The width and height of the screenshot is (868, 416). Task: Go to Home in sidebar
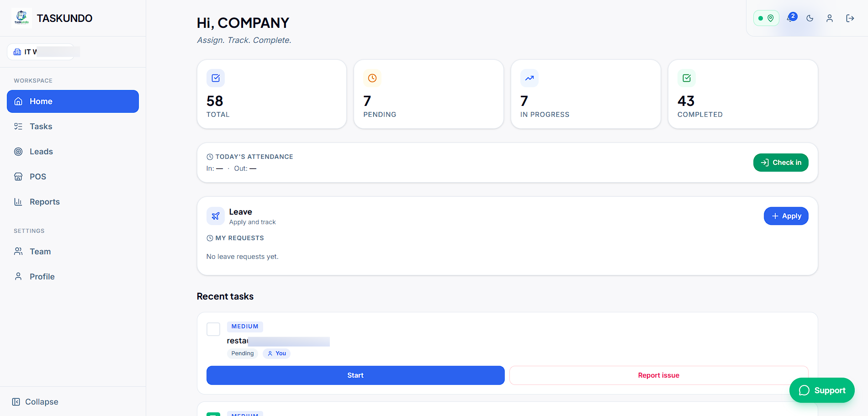point(73,101)
